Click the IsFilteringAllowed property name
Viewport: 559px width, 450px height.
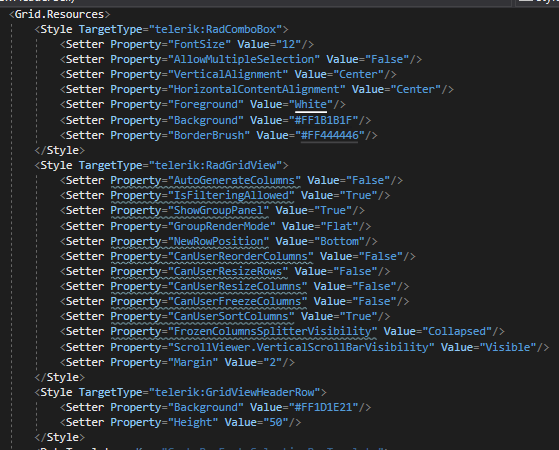231,195
